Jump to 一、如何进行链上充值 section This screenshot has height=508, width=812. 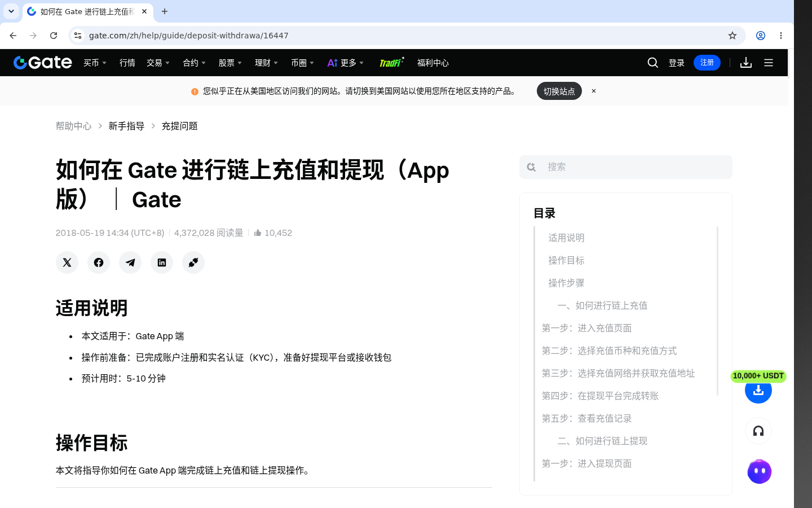(602, 305)
